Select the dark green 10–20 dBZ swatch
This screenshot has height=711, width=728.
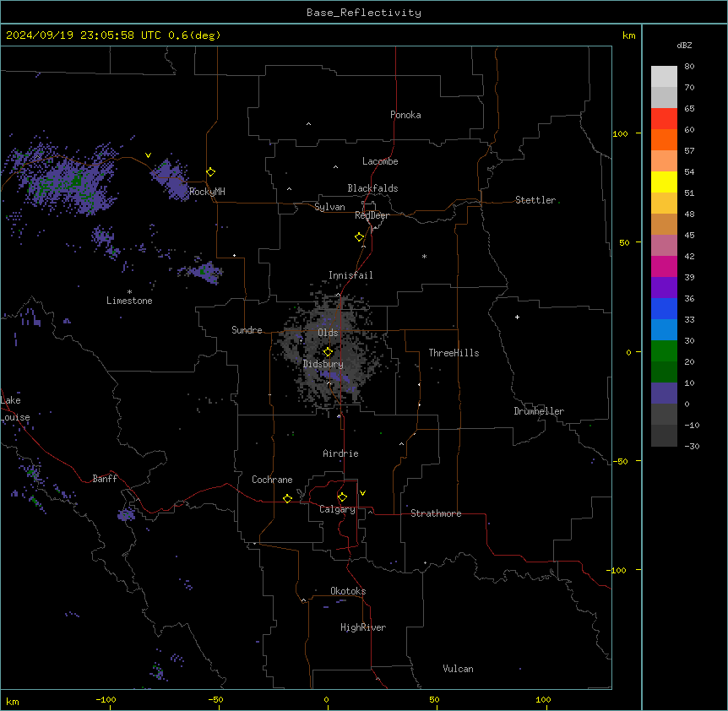(664, 372)
